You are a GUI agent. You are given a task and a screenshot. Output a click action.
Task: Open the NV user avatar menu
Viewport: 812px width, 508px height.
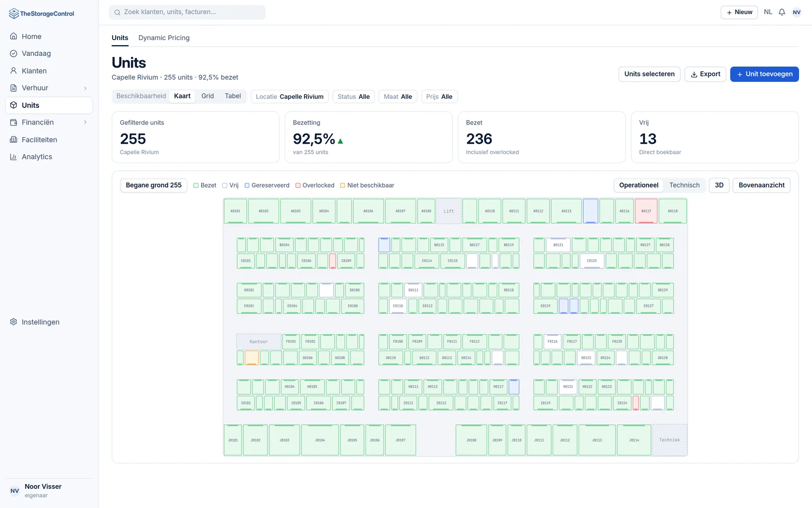797,12
